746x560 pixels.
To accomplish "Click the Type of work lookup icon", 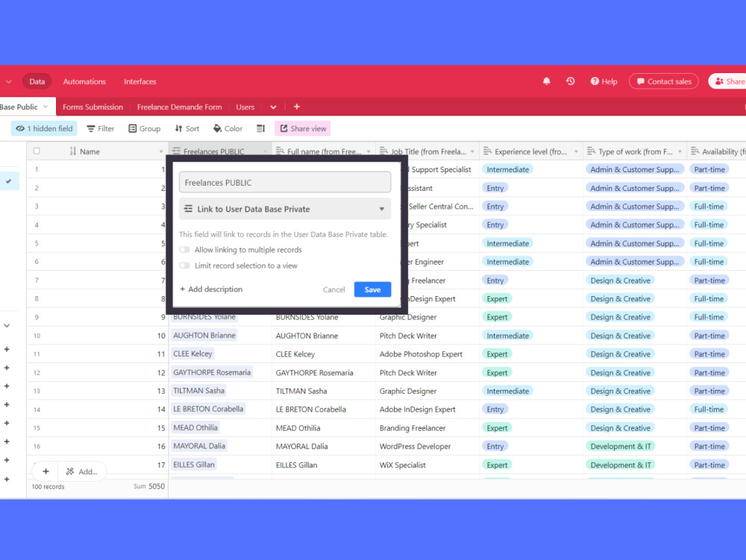I will click(591, 151).
